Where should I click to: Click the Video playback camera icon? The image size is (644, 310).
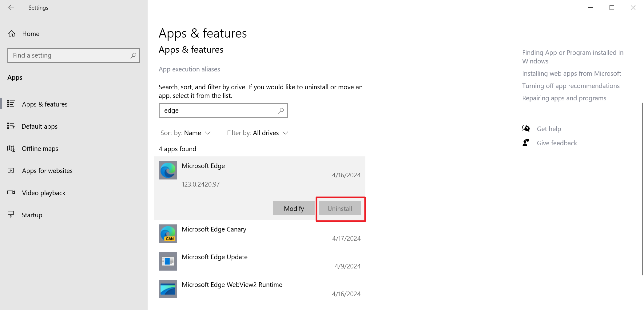[x=11, y=193]
